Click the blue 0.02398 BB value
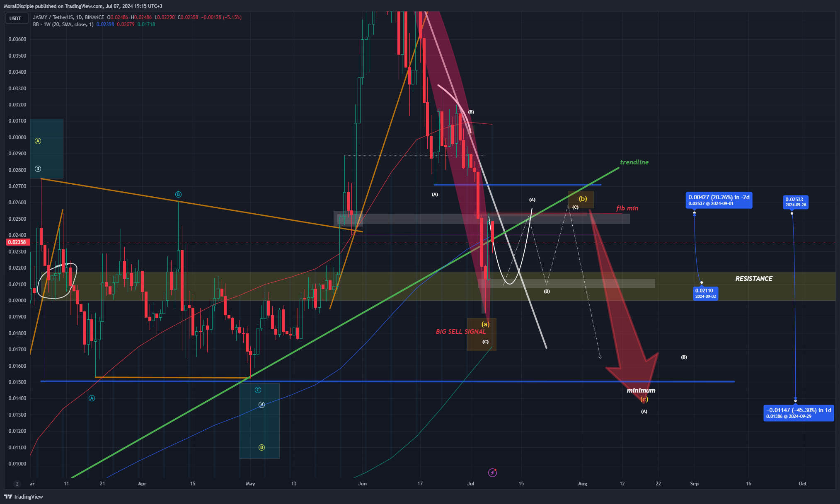Screen dimensions: 840x504 pos(105,24)
